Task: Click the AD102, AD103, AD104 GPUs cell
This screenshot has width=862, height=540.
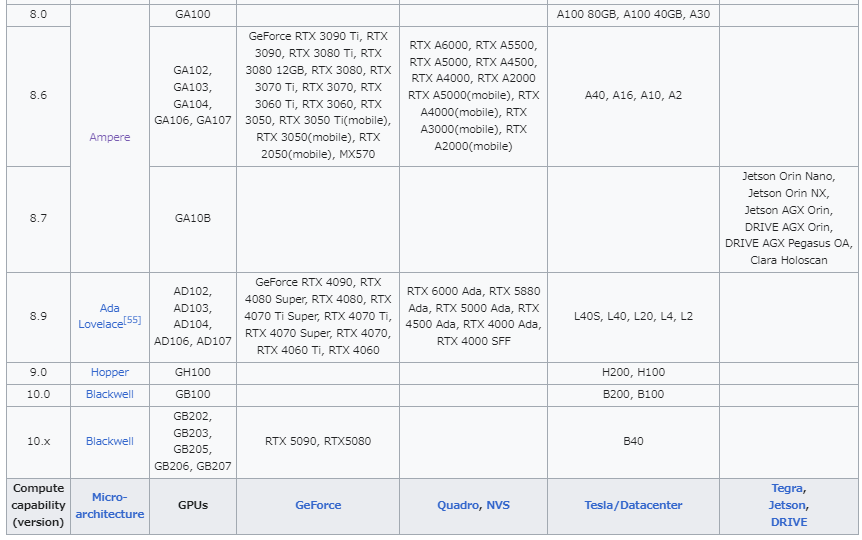Action: pos(192,317)
